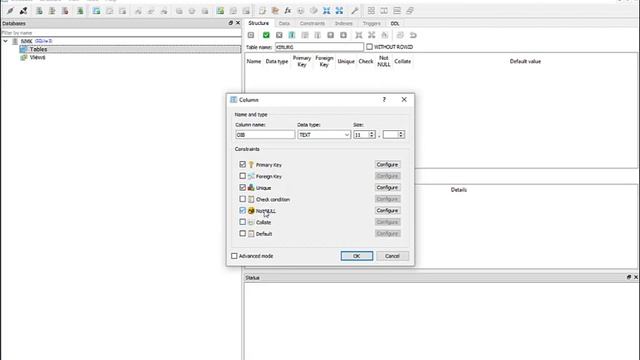Click the Data type column header

coord(277,61)
